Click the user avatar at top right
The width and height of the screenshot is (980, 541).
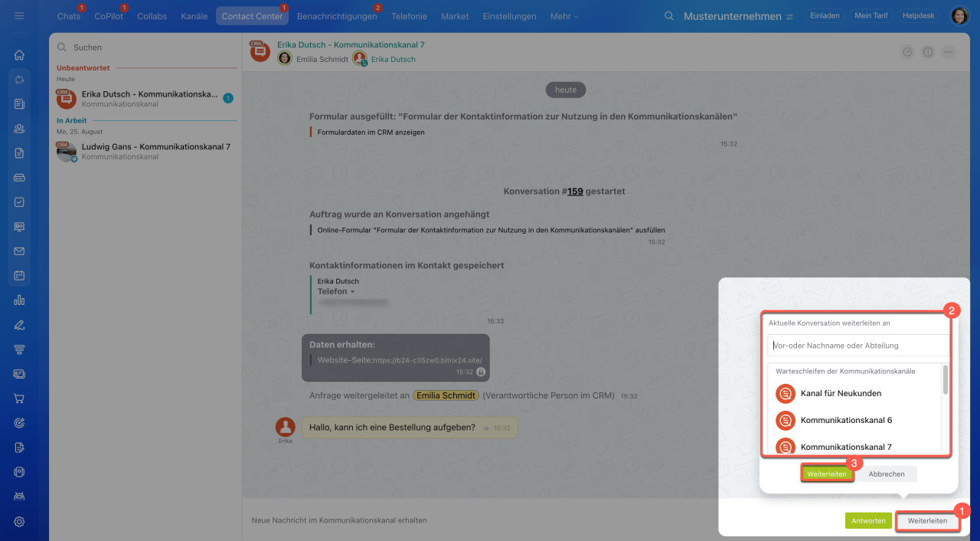point(959,15)
